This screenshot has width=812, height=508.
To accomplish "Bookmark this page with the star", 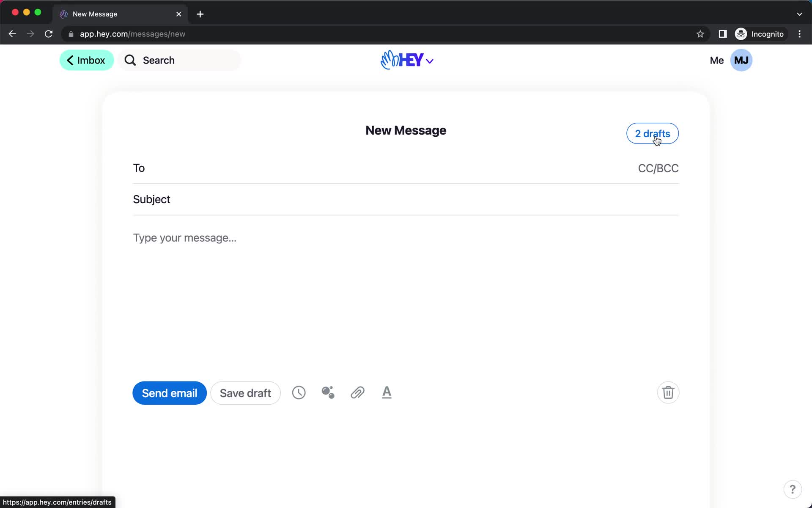I will pyautogui.click(x=700, y=34).
